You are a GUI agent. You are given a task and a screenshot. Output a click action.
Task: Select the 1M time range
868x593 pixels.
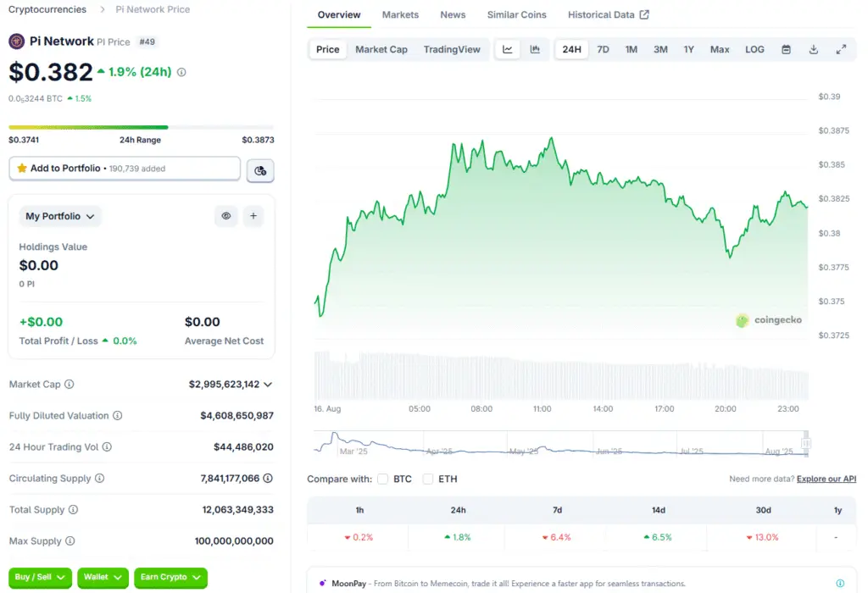[631, 49]
